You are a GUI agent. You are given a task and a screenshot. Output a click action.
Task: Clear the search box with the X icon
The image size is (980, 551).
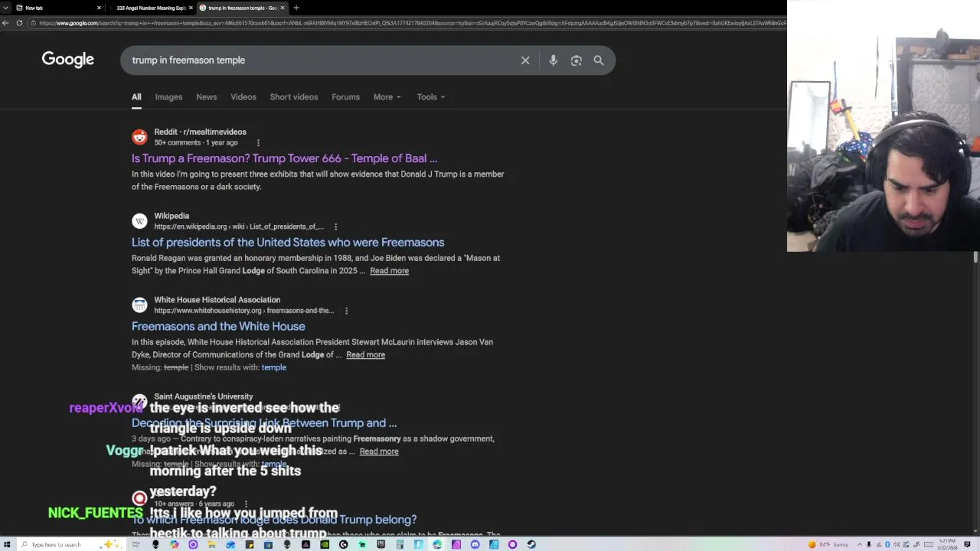pyautogui.click(x=525, y=60)
